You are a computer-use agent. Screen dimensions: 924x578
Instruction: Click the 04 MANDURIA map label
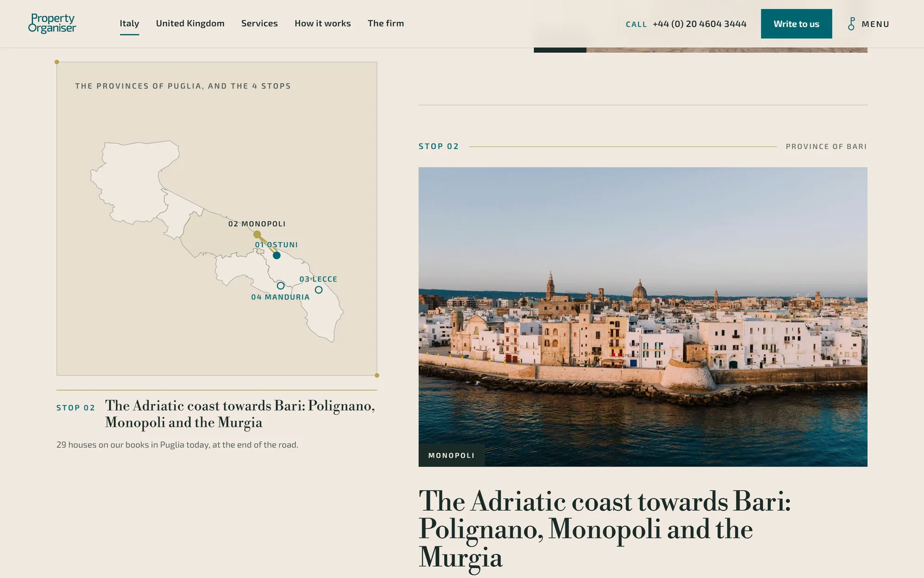click(x=280, y=297)
